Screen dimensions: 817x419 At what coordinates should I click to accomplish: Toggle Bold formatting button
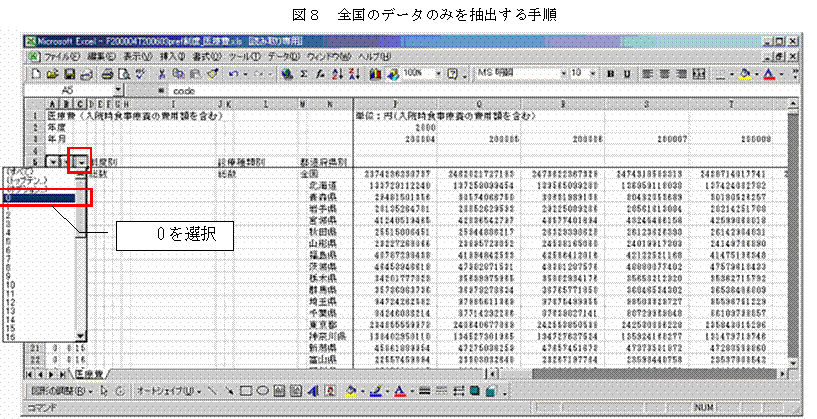click(612, 74)
